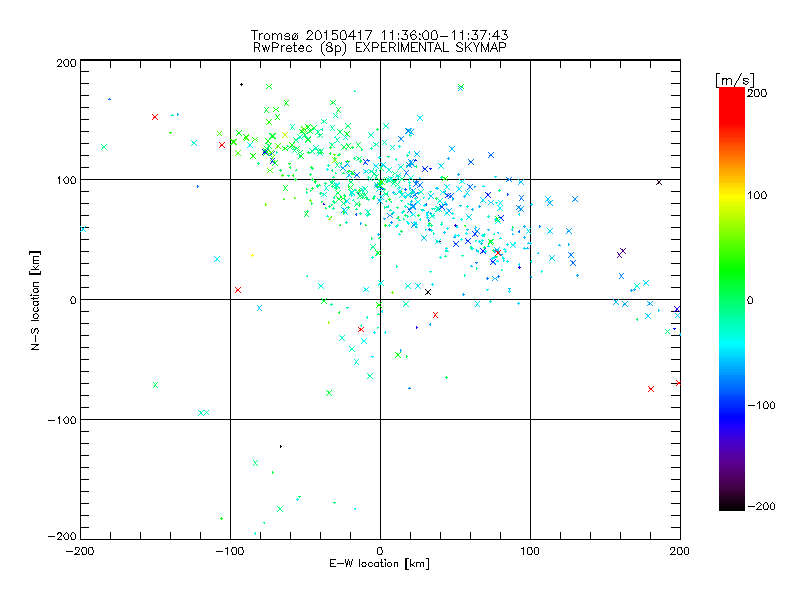
Task: Click the y-axis tick label '-100'
Action: pos(62,420)
